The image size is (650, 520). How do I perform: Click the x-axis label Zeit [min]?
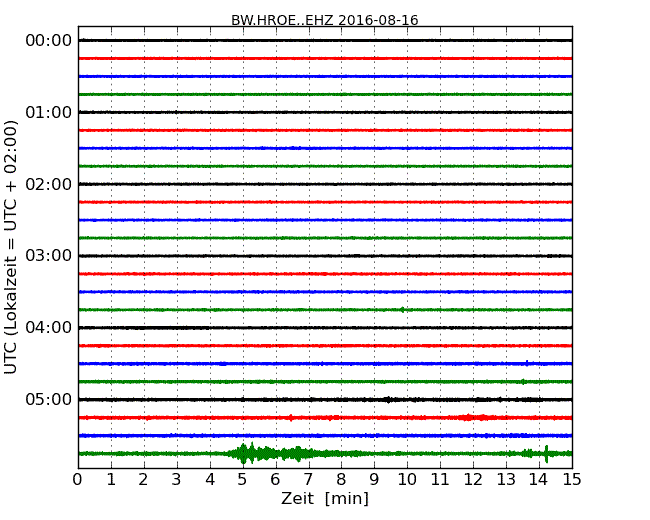tap(325, 498)
